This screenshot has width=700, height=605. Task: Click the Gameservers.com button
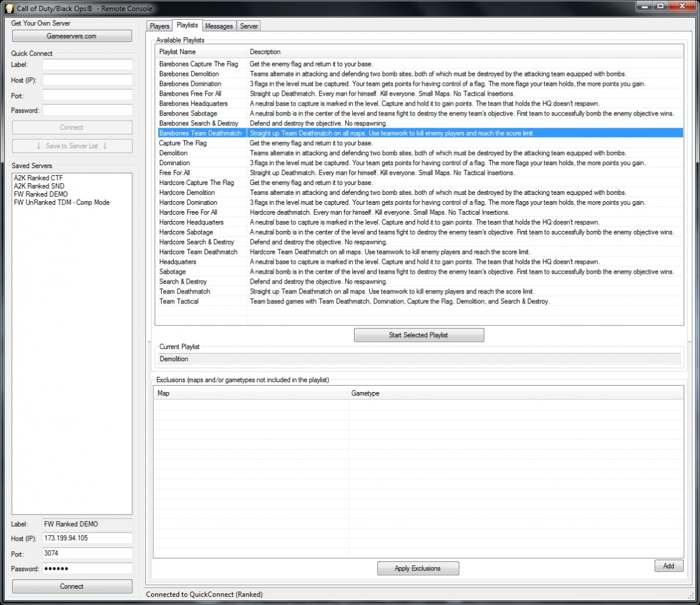[72, 36]
